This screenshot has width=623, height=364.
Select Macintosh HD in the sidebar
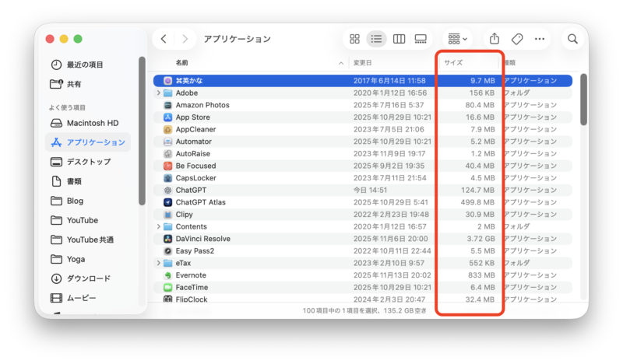pos(92,123)
